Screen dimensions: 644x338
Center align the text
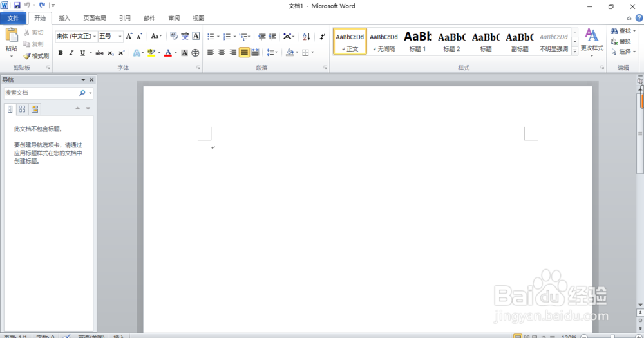(x=222, y=52)
